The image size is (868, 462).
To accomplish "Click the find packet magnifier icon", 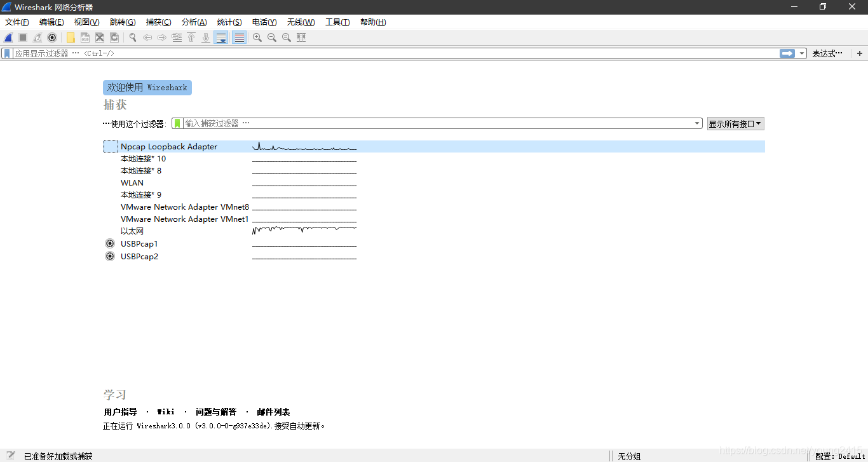I will click(x=133, y=37).
